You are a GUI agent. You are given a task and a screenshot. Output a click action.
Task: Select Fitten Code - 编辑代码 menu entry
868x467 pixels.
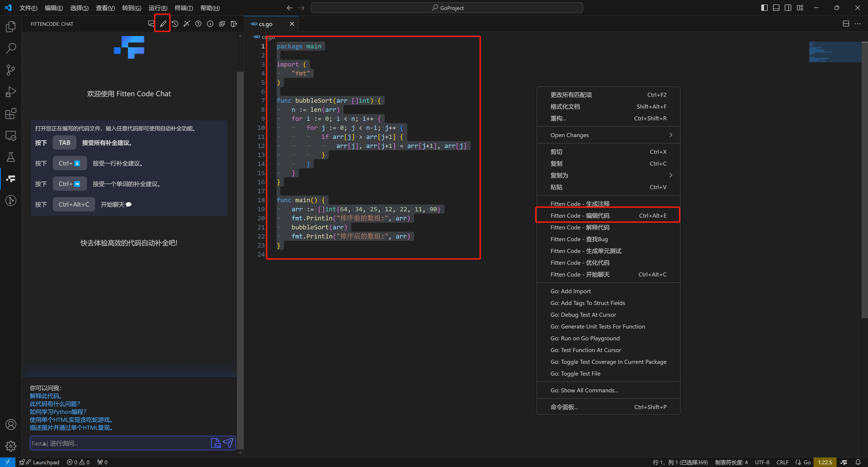coord(608,215)
